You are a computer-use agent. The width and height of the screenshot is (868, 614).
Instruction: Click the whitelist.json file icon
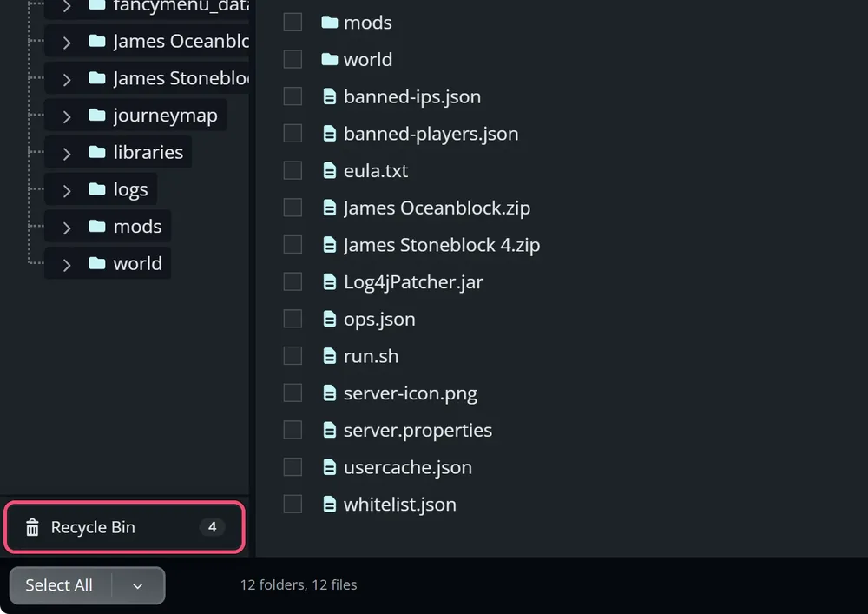(329, 505)
